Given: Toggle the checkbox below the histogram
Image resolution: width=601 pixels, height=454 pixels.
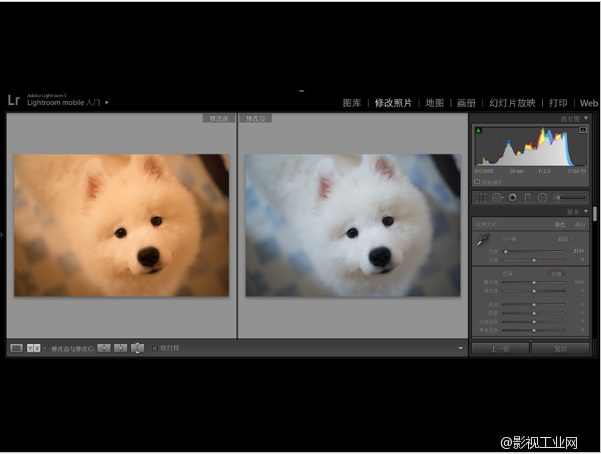Looking at the screenshot, I should tap(477, 182).
